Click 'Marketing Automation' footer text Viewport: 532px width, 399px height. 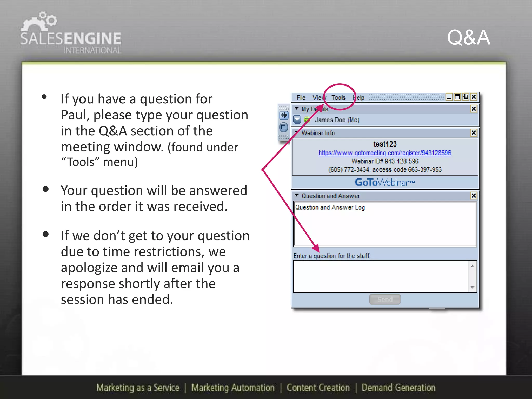tap(233, 388)
